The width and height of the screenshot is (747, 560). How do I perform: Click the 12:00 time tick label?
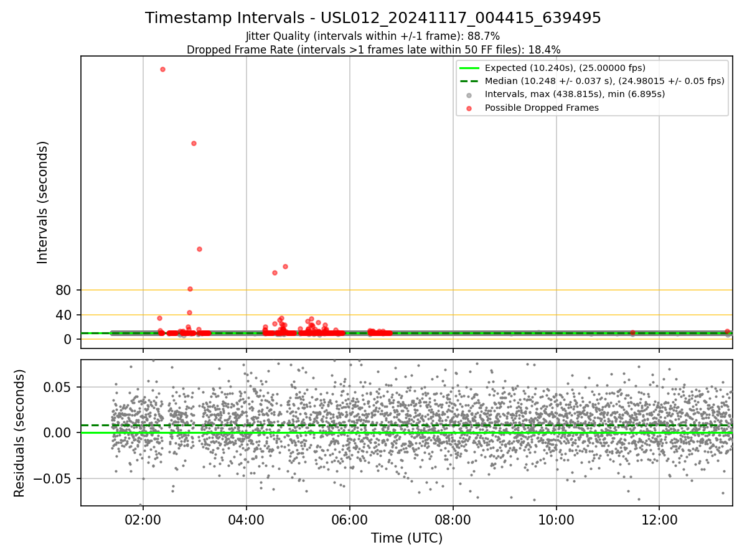point(660,518)
